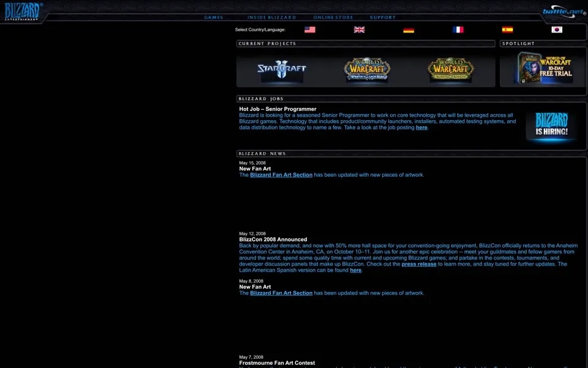Image resolution: width=588 pixels, height=368 pixels.
Task: Click the Frostmourne Fan Art Contest headline
Action: pos(277,363)
